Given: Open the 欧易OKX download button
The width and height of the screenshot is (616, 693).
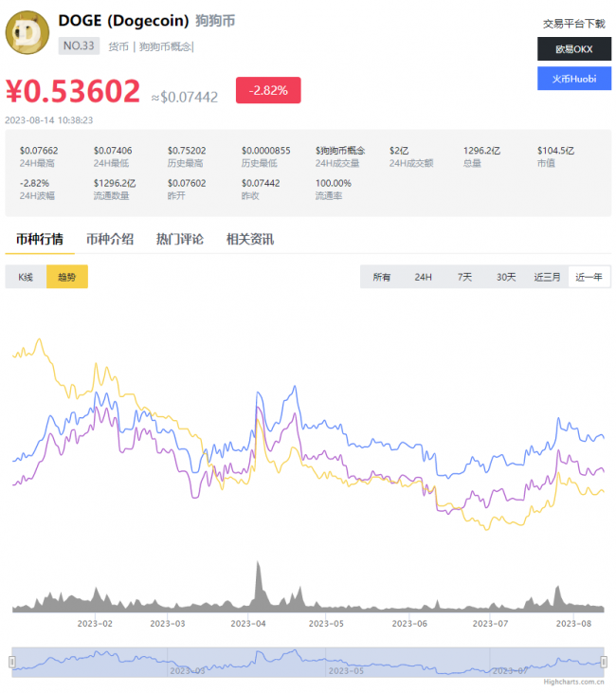Looking at the screenshot, I should (x=574, y=49).
